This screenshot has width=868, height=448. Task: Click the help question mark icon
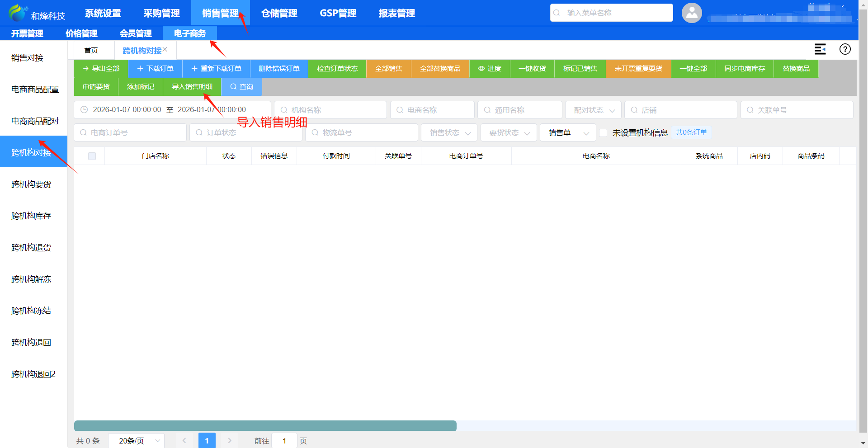[x=844, y=49]
